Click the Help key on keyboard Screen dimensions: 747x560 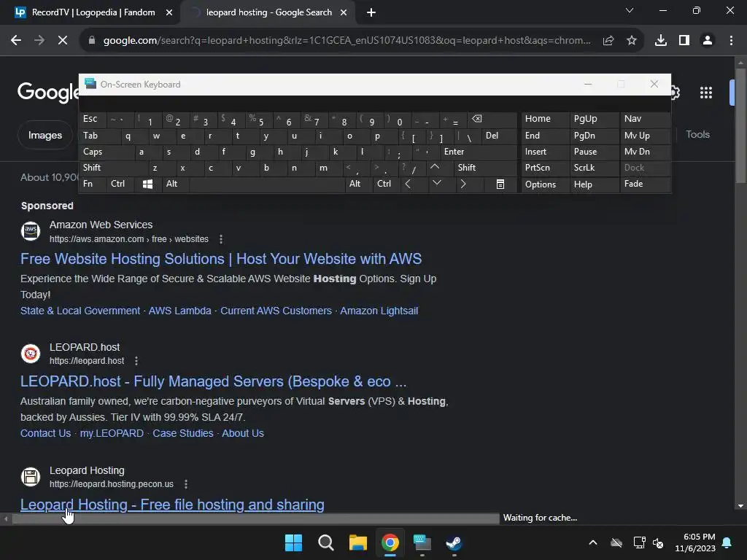(594, 184)
